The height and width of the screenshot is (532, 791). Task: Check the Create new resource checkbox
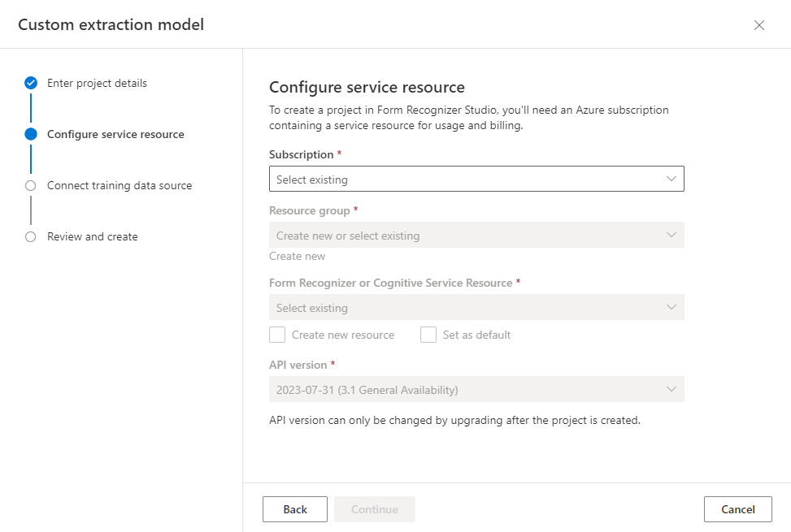pos(277,335)
